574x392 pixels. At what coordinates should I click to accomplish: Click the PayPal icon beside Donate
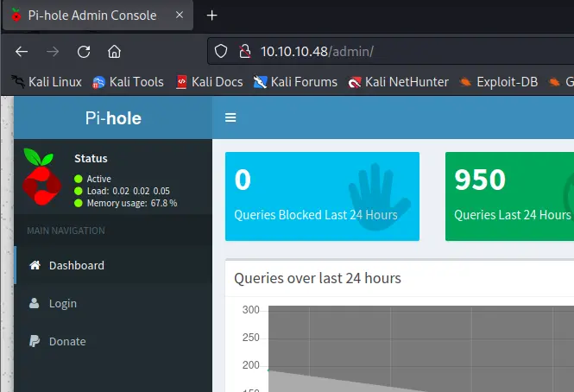point(35,341)
